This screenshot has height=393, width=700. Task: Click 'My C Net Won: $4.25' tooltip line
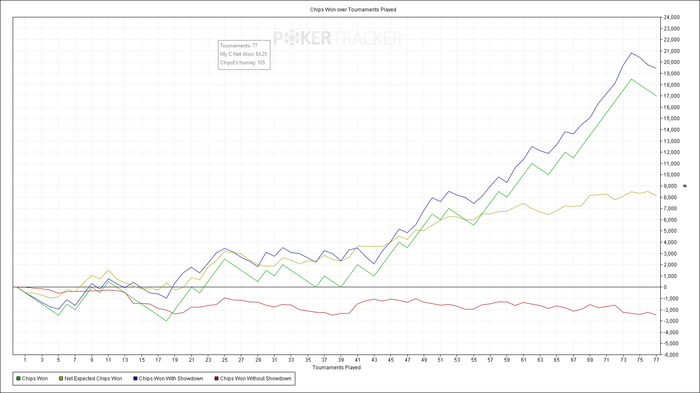point(243,54)
